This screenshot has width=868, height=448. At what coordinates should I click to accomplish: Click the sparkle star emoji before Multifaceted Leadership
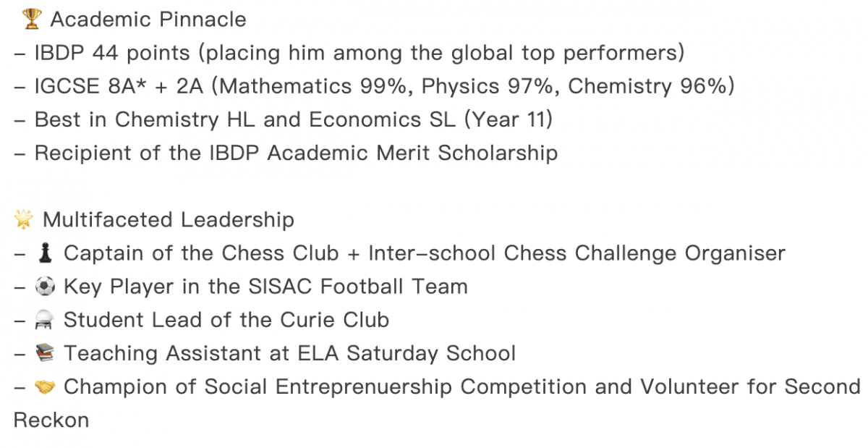click(x=25, y=219)
